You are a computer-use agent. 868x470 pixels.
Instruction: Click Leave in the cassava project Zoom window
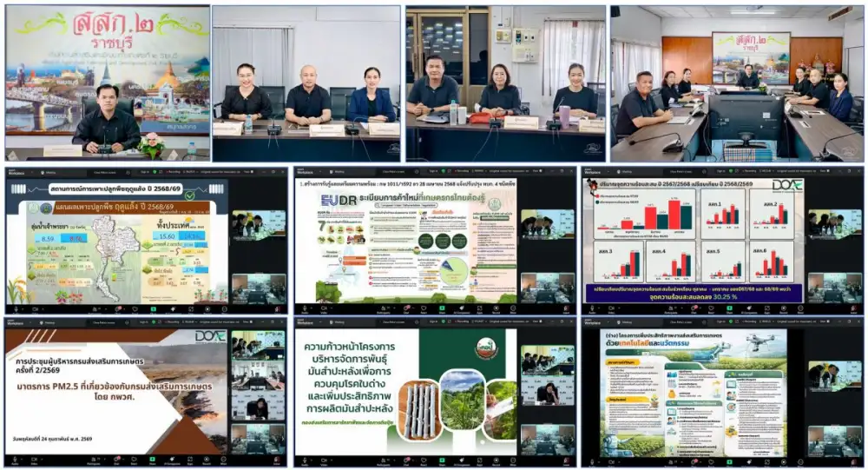tap(566, 461)
